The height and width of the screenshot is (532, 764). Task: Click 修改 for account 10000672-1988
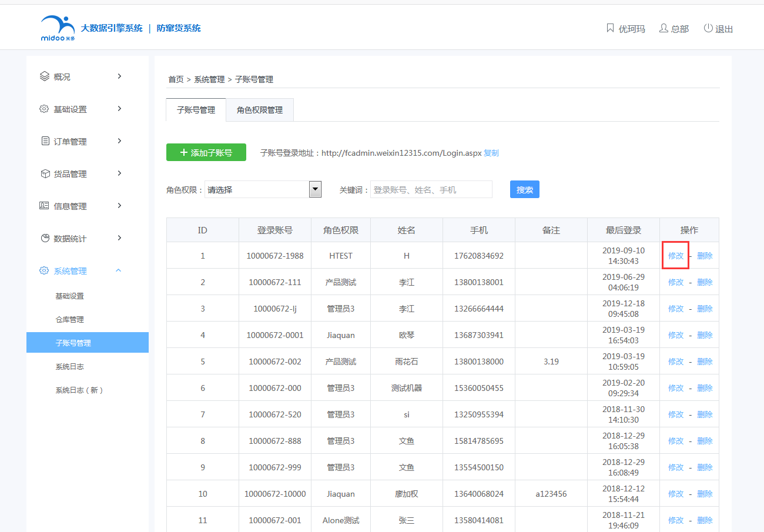(676, 256)
